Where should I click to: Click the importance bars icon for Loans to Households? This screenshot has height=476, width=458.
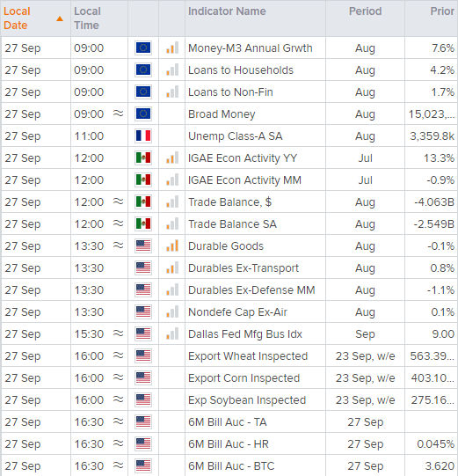pos(172,70)
